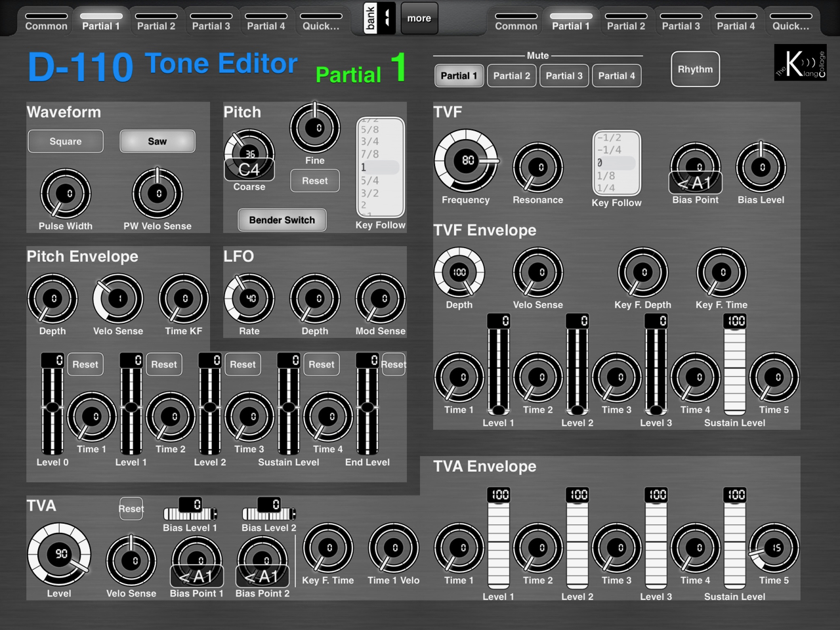This screenshot has width=840, height=630.
Task: Switch to Partial 2 in the left tab group
Action: click(156, 21)
